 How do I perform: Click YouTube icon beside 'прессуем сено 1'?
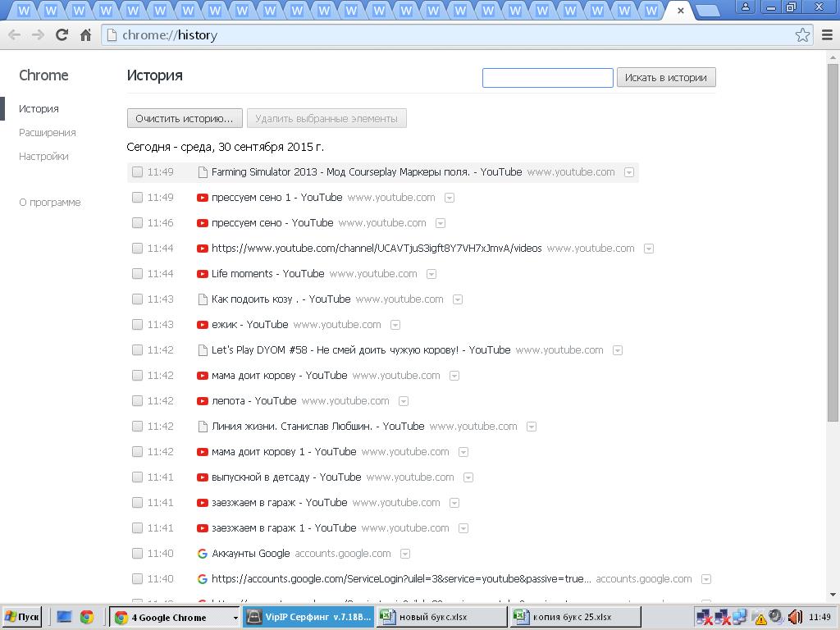(x=202, y=198)
